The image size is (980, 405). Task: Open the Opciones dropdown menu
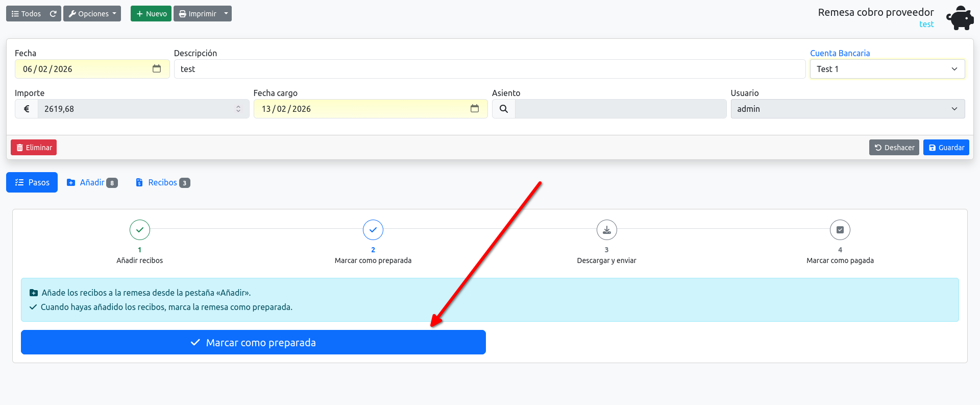(x=92, y=14)
